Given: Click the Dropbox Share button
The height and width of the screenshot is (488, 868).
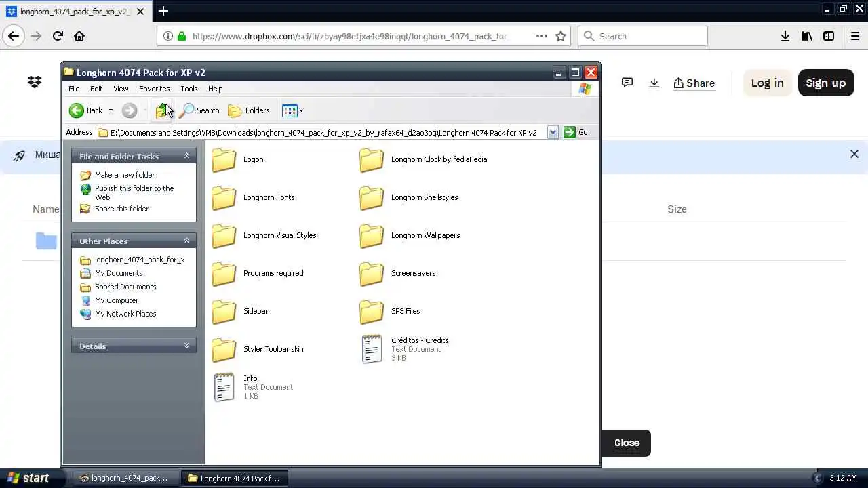Looking at the screenshot, I should (694, 83).
